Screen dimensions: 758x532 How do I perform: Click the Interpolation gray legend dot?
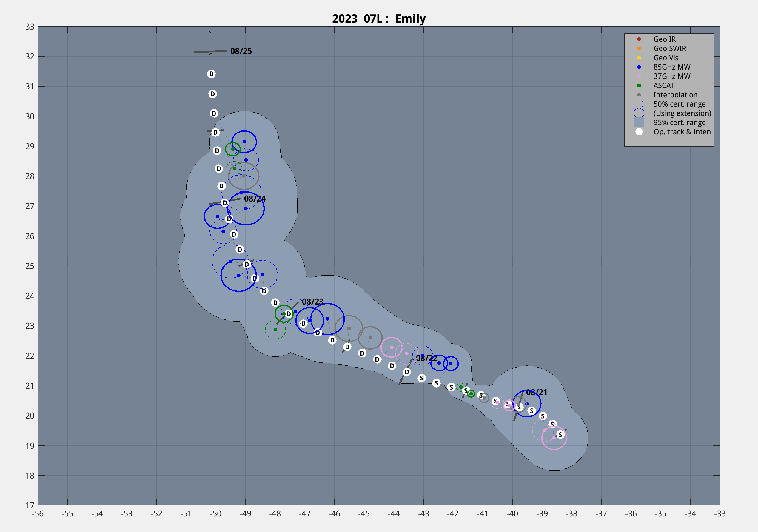pos(639,95)
